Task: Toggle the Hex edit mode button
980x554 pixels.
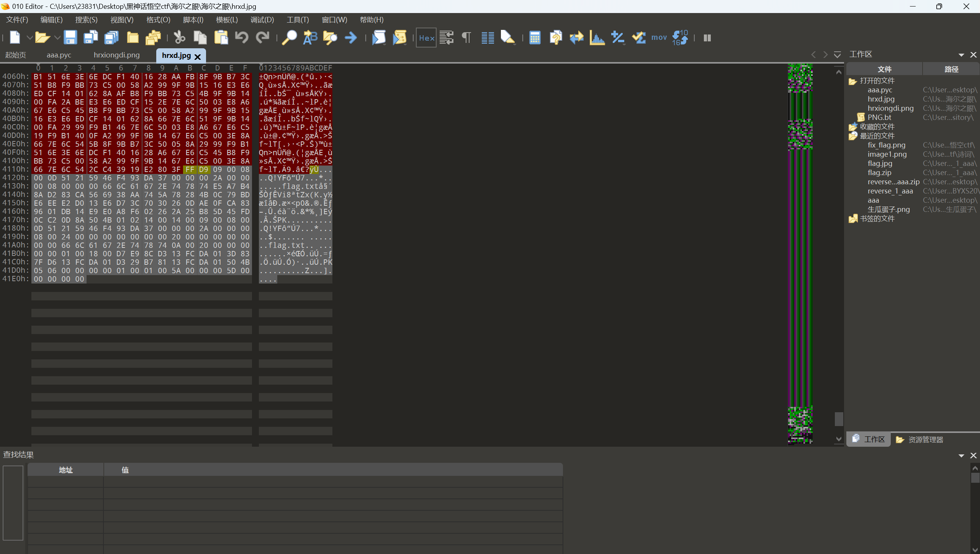Action: point(426,38)
